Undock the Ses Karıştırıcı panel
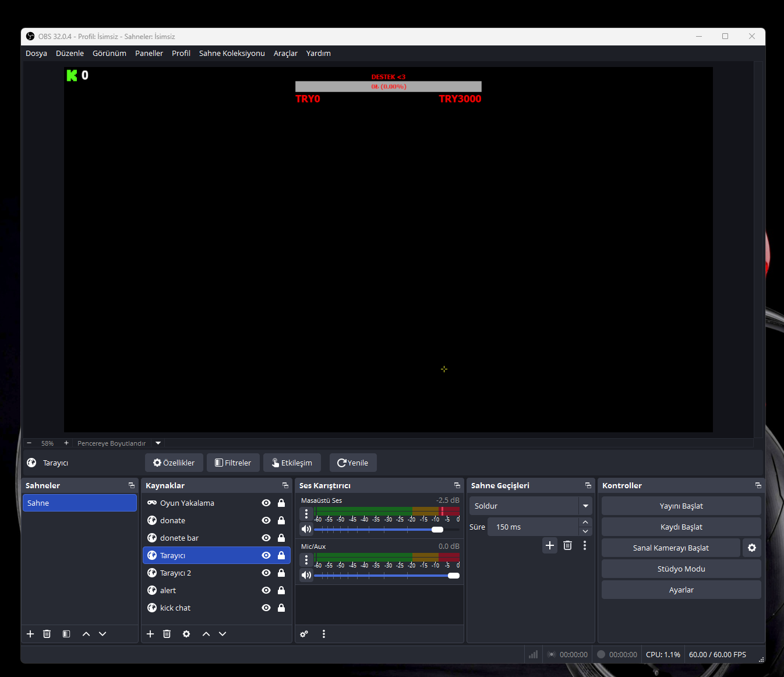This screenshot has height=677, width=784. coord(457,485)
